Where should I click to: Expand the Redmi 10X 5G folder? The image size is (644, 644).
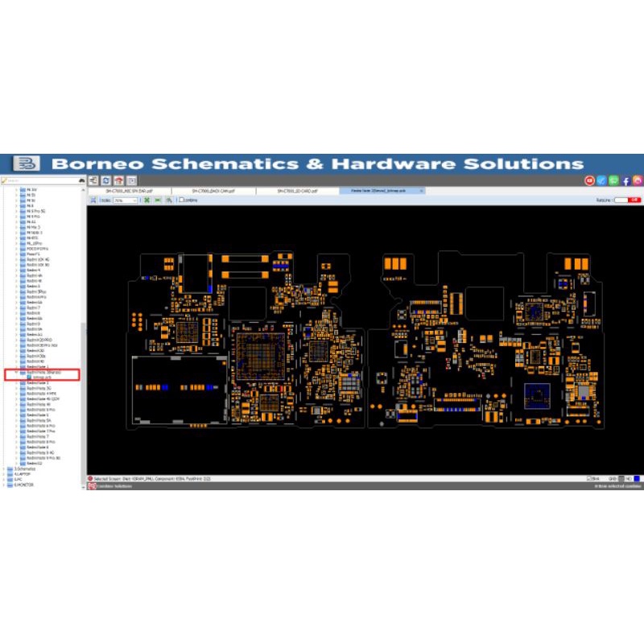[x=17, y=265]
